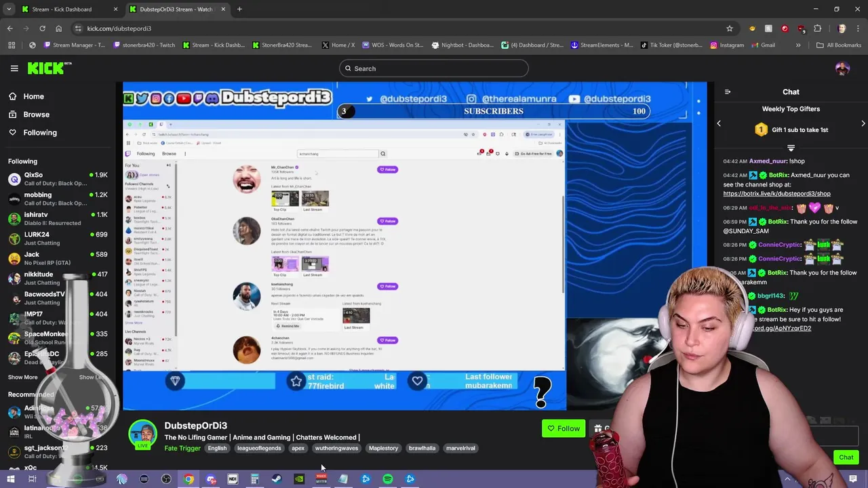This screenshot has width=868, height=488.
Task: Select the Maplestory tag
Action: pyautogui.click(x=383, y=448)
